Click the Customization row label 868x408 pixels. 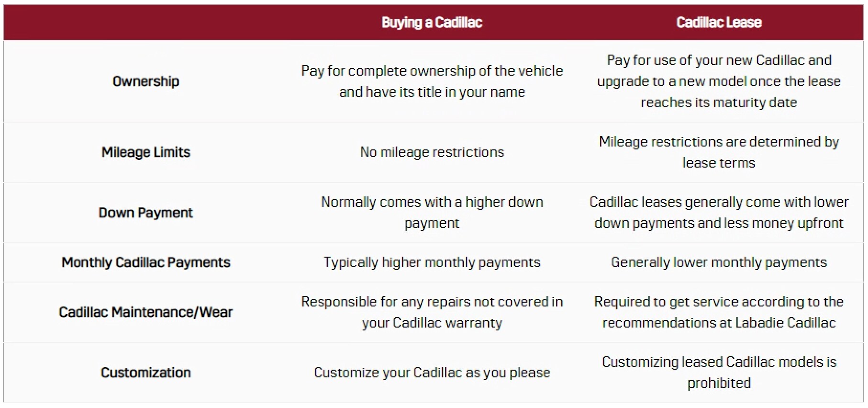point(146,373)
